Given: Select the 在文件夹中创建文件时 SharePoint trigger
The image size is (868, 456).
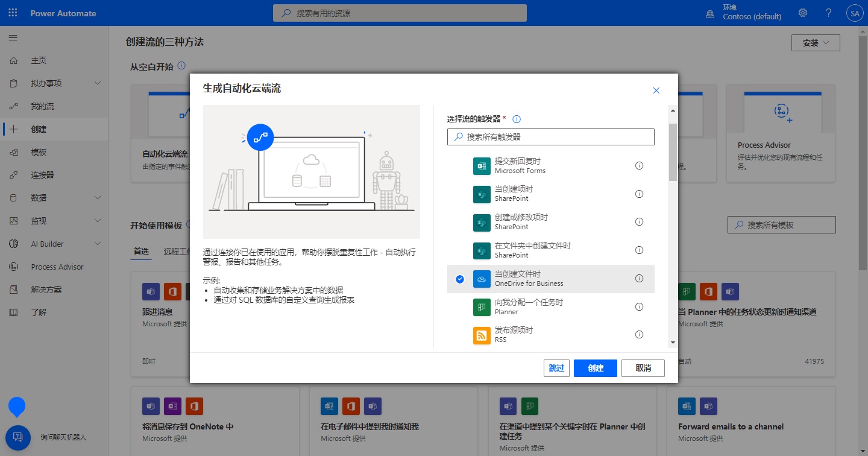Looking at the screenshot, I should (551, 250).
